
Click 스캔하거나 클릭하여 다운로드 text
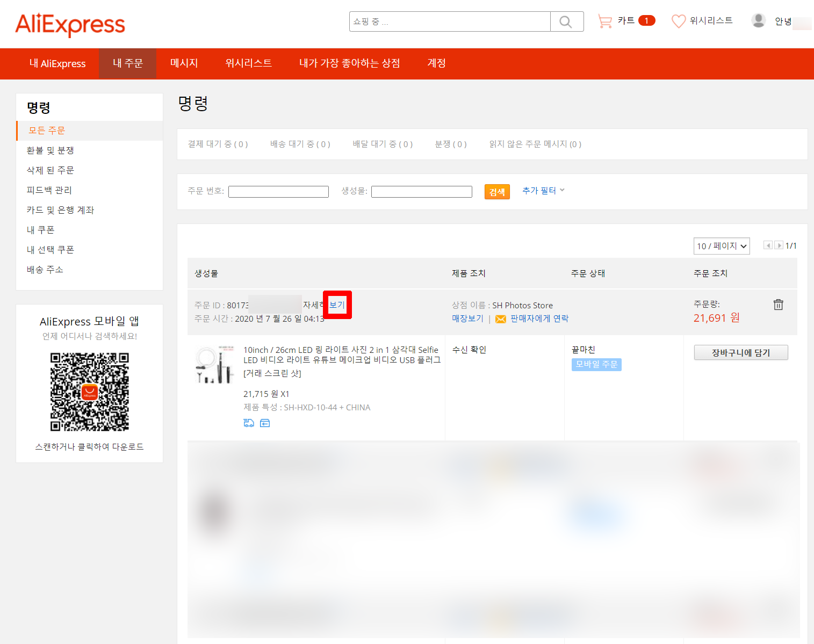click(90, 447)
